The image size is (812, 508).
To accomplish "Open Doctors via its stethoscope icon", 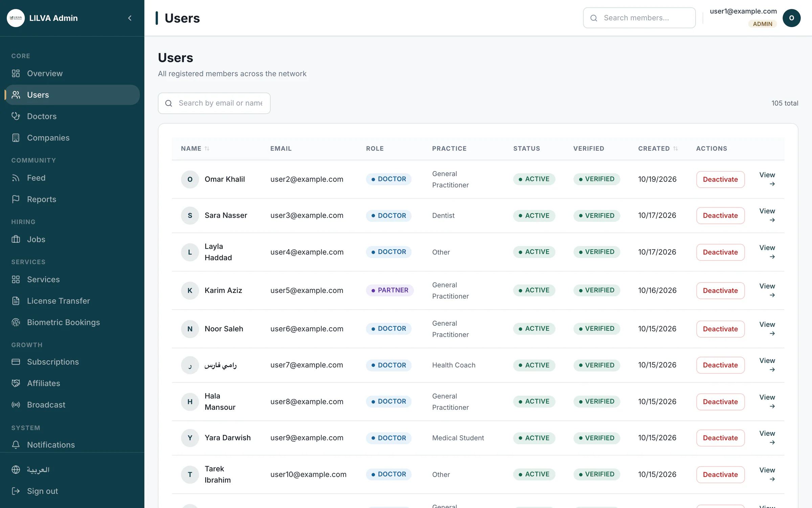I will (x=16, y=116).
